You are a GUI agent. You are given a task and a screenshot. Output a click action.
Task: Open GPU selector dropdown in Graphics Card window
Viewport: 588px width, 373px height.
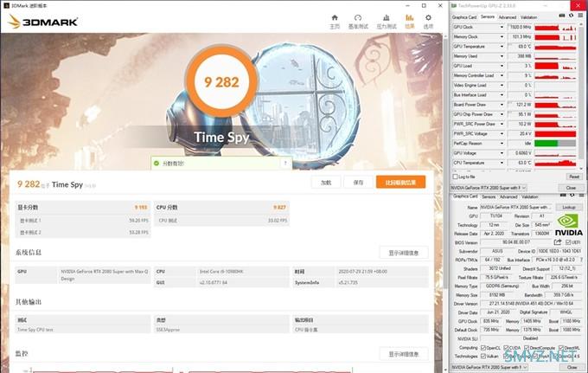tap(489, 367)
